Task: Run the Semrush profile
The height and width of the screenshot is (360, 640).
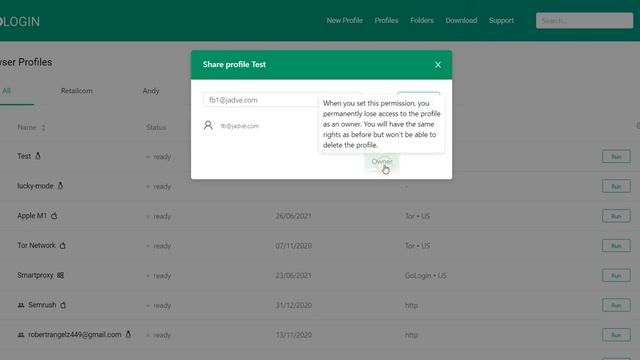Action: [616, 305]
